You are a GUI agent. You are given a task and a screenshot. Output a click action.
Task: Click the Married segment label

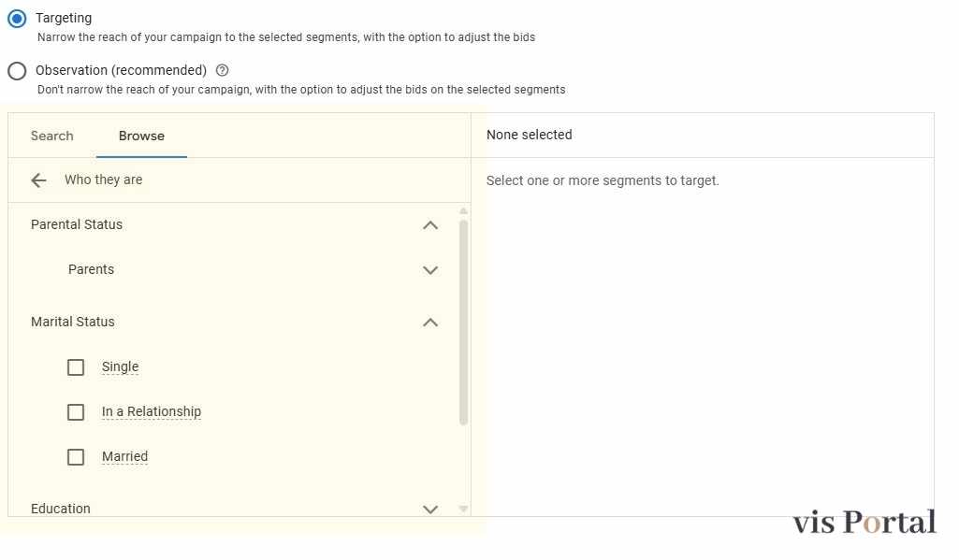124,456
